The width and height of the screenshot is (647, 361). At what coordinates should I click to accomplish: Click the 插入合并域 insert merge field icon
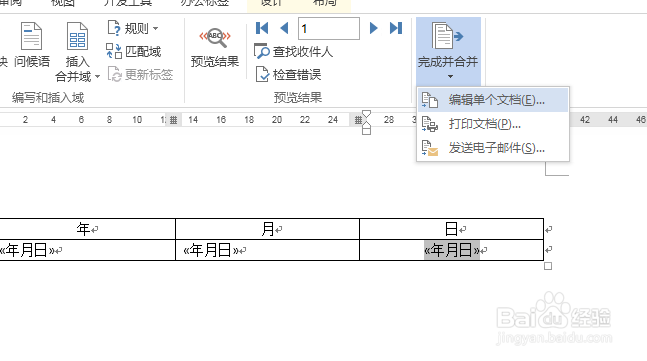click(77, 36)
